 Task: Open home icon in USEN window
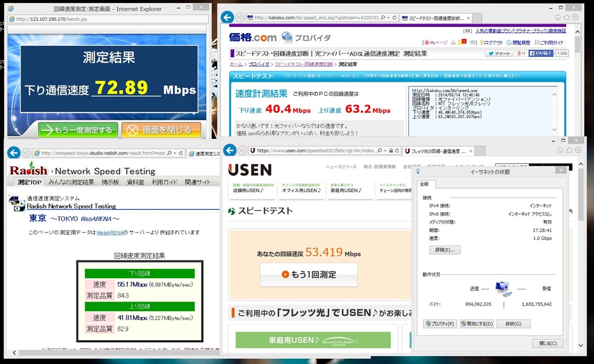coord(560,150)
